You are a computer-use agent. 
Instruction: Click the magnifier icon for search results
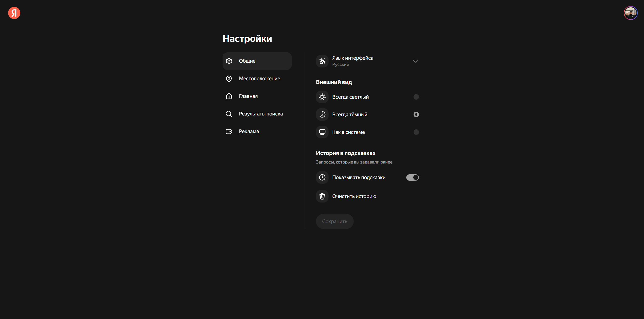[229, 114]
